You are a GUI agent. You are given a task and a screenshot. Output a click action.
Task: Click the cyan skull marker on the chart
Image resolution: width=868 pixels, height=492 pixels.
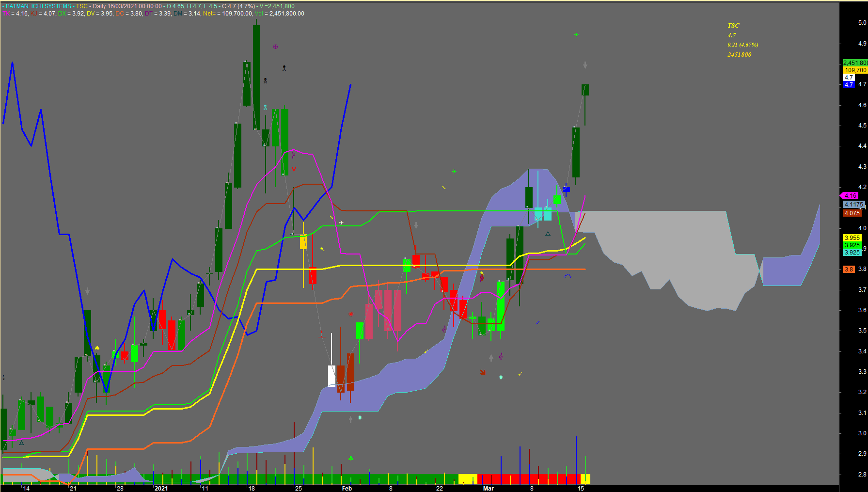pyautogui.click(x=265, y=107)
